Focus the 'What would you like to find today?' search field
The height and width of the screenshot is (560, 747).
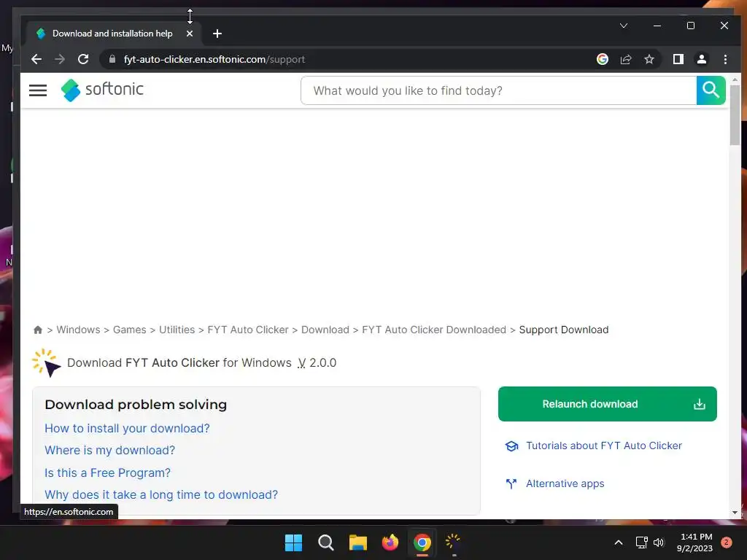[498, 90]
